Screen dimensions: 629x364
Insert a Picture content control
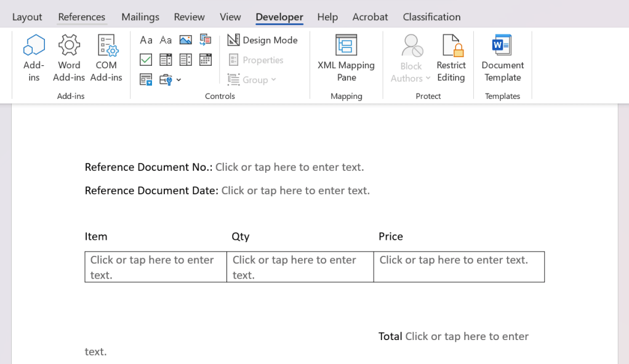[185, 40]
